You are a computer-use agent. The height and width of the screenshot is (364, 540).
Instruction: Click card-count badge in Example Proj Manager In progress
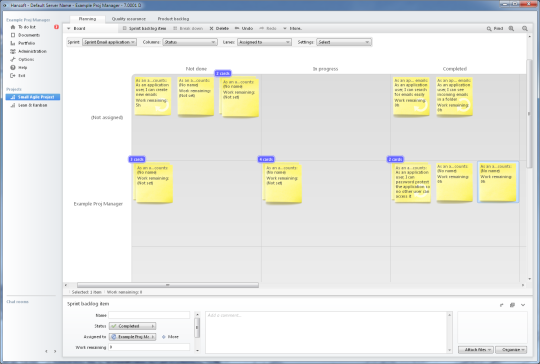point(266,159)
